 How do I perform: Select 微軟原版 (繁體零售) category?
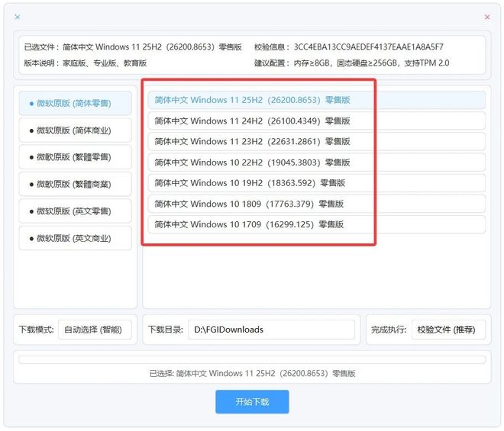click(x=75, y=157)
